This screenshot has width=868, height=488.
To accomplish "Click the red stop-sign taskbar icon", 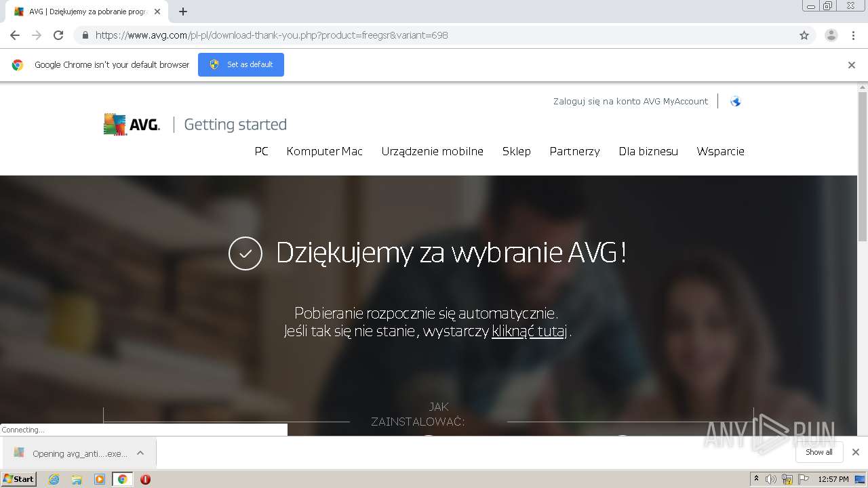I will [x=145, y=479].
